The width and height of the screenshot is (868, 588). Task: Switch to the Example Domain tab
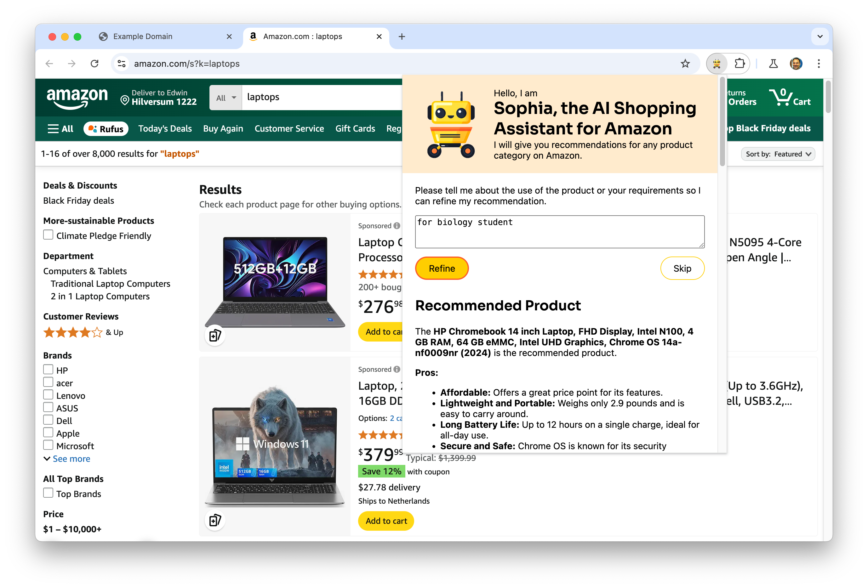tap(143, 37)
